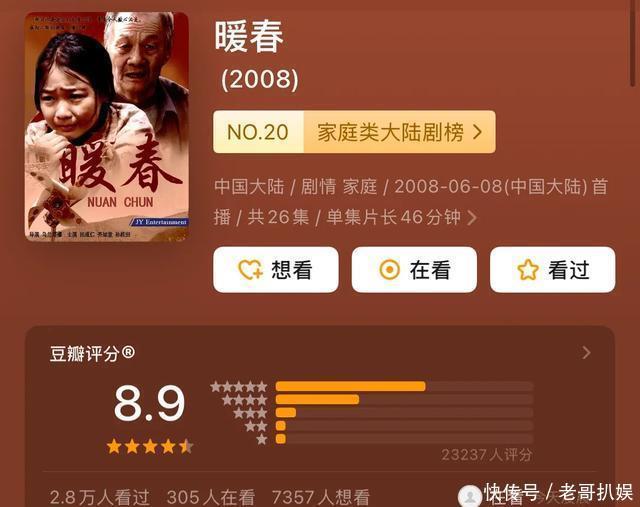Tap the star icon on 看过 button
This screenshot has height=507, width=640.
[x=528, y=270]
